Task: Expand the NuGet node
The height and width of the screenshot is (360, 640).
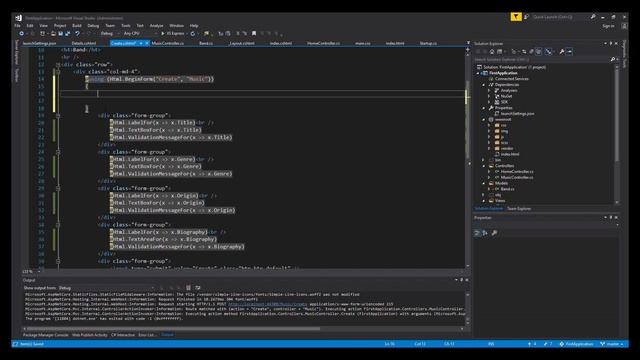Action: (x=489, y=96)
